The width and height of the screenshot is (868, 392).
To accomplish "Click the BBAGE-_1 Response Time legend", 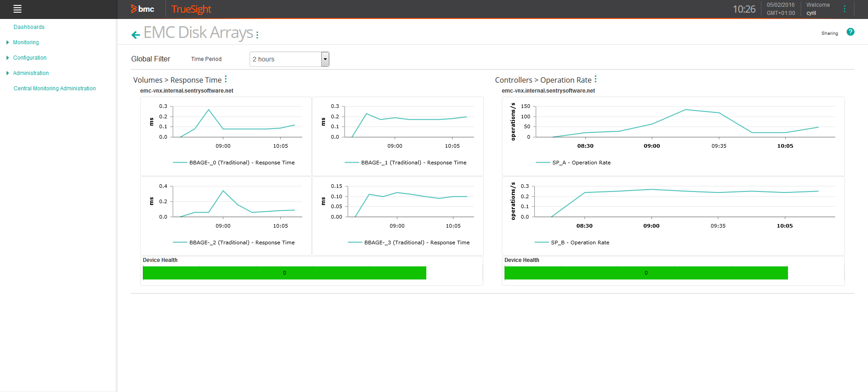I will coord(406,163).
